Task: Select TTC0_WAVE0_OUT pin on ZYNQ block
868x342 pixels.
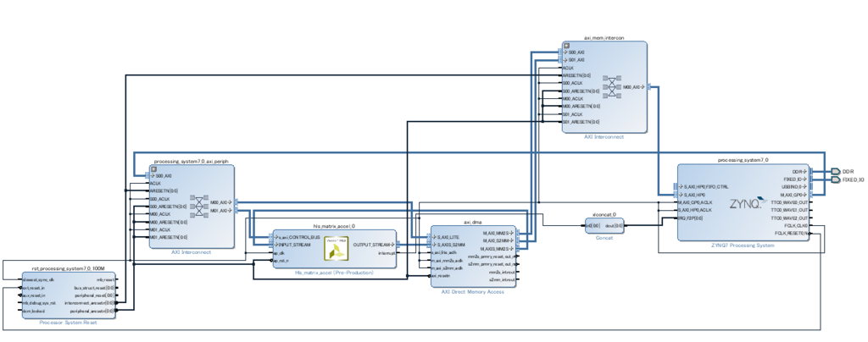Action: [x=790, y=202]
